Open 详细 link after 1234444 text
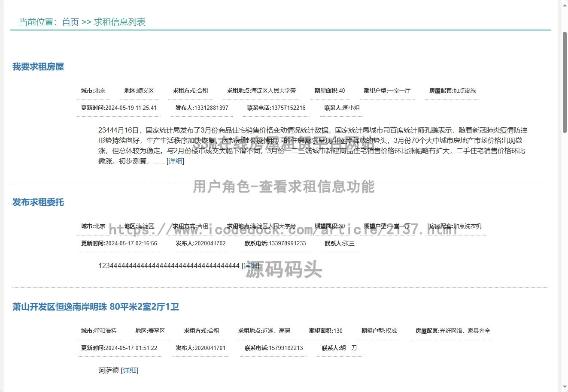 click(x=250, y=265)
